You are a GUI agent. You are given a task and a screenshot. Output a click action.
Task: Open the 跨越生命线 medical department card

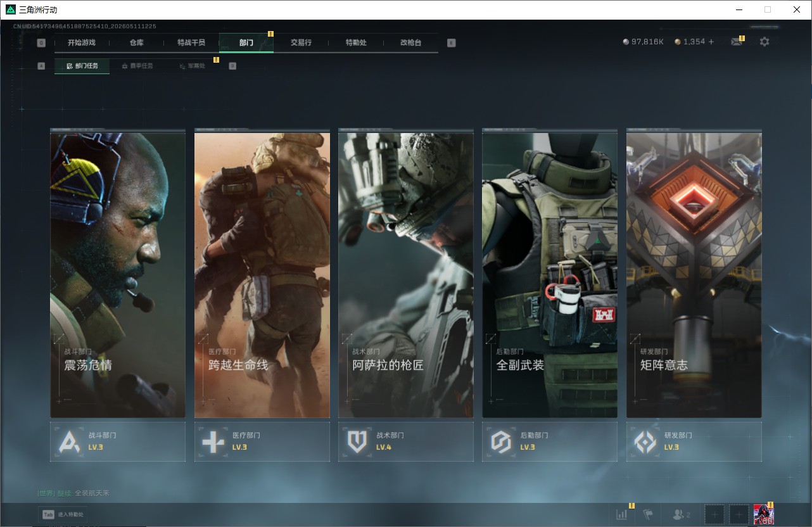pos(262,274)
